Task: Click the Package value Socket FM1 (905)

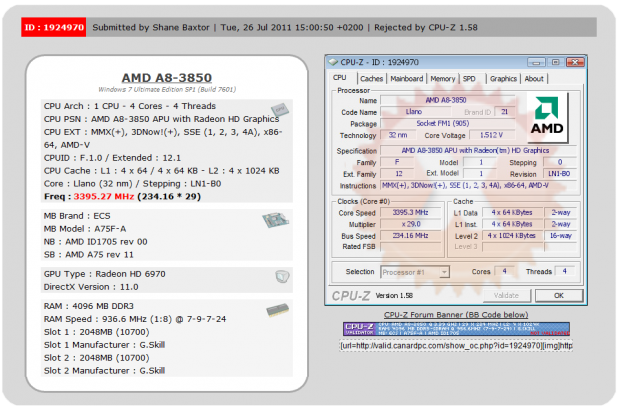Action: 448,123
